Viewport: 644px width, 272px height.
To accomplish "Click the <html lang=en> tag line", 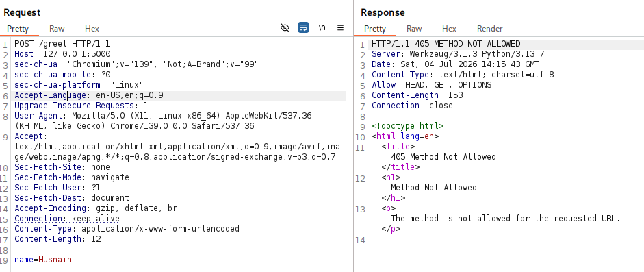I will 405,136.
